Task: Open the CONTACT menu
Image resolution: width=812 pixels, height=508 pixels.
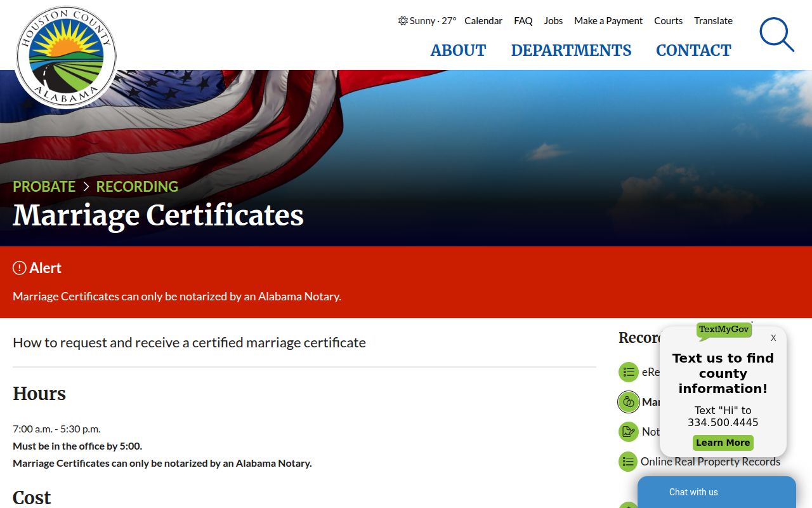Action: pyautogui.click(x=693, y=50)
